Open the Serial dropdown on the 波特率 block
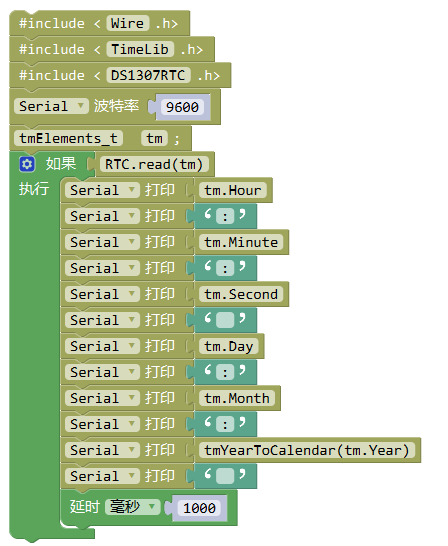 (51, 106)
